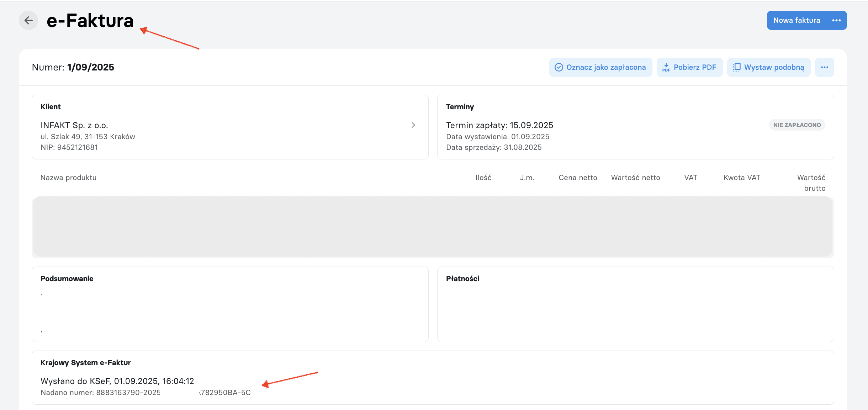Open the invoice more-options three-dot menu

[x=825, y=67]
